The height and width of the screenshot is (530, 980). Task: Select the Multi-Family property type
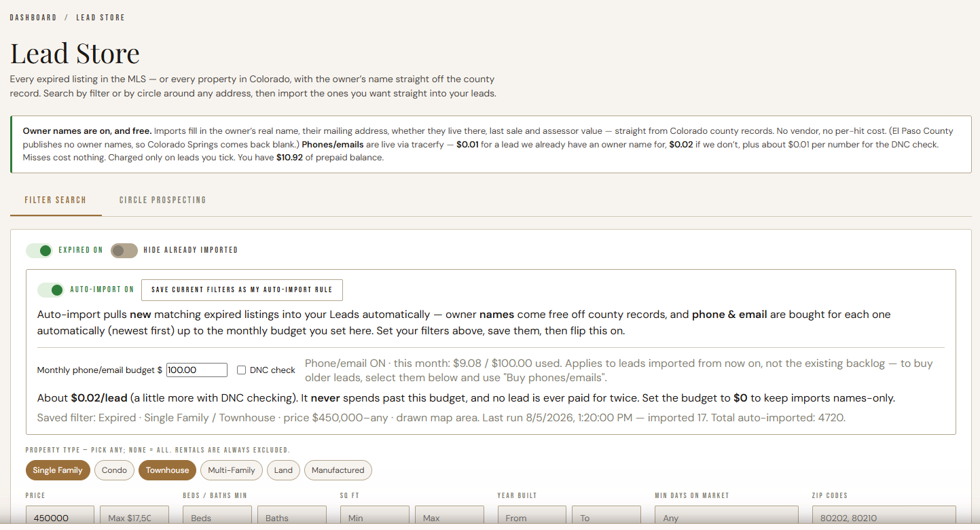(232, 470)
